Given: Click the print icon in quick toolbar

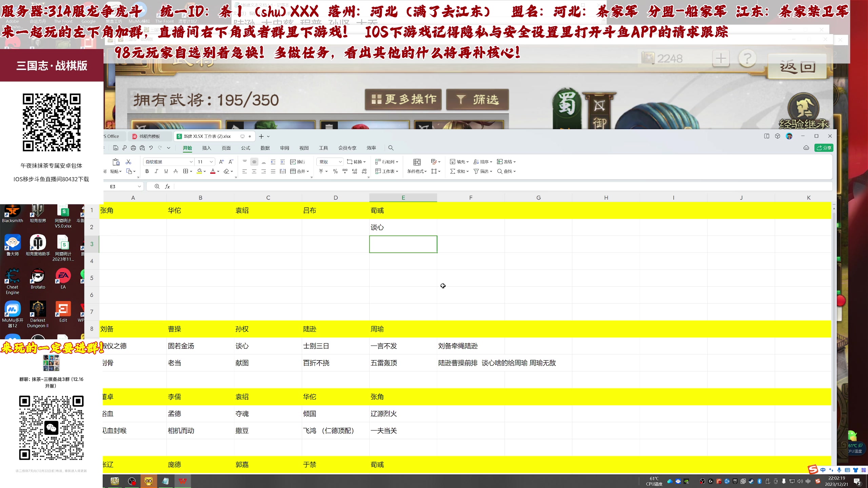Looking at the screenshot, I should (133, 148).
